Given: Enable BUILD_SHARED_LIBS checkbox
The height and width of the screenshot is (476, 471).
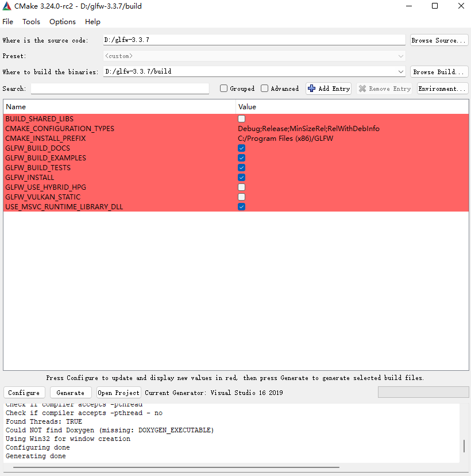Looking at the screenshot, I should click(241, 118).
